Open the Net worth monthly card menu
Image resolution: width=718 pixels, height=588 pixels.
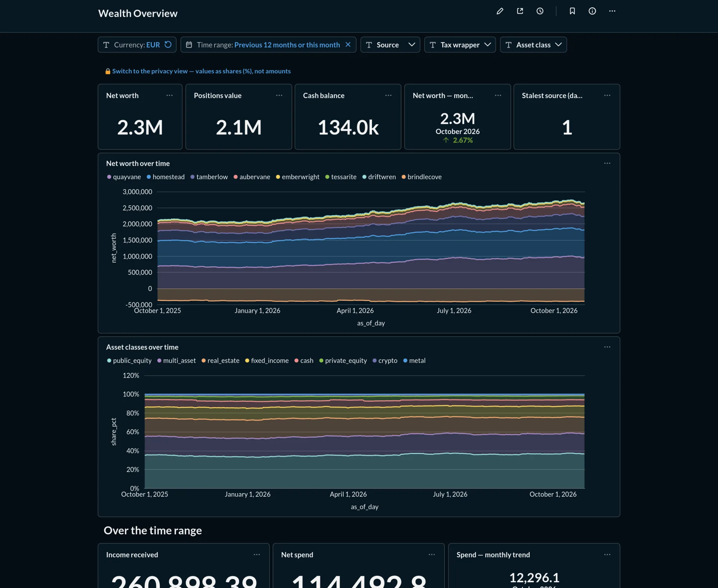pos(498,96)
